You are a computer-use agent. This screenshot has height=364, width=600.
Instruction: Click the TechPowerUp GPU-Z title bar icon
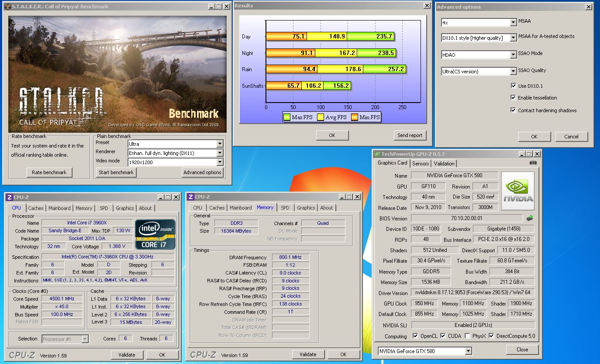point(377,154)
